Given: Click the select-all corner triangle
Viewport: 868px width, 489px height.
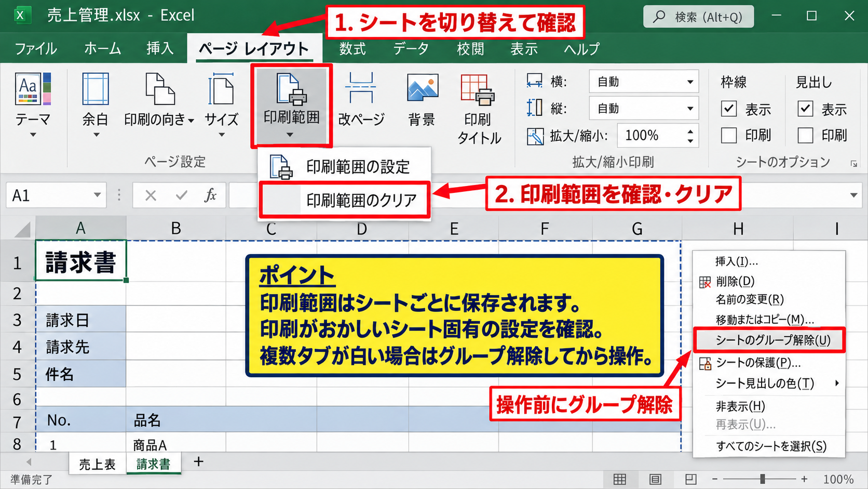Looking at the screenshot, I should (22, 229).
